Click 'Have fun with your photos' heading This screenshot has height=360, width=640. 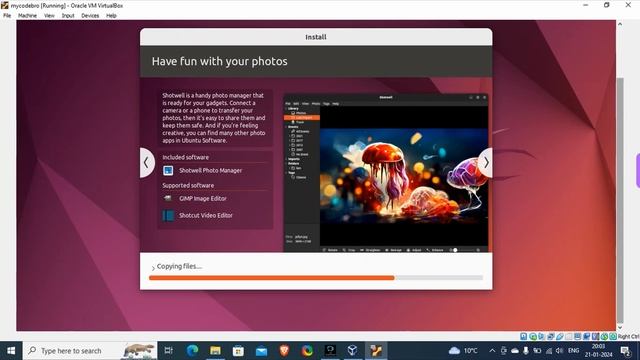coord(220,61)
